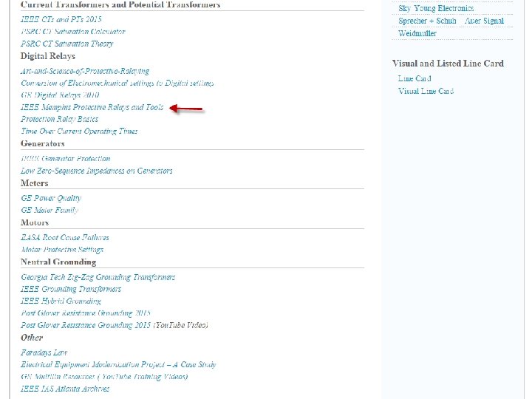Open GE Power Quality link

(x=51, y=198)
